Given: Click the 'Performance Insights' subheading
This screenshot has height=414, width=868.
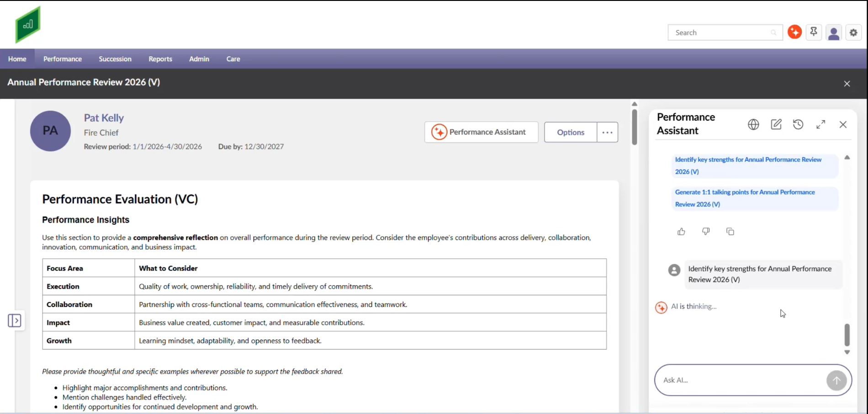Looking at the screenshot, I should pos(85,220).
